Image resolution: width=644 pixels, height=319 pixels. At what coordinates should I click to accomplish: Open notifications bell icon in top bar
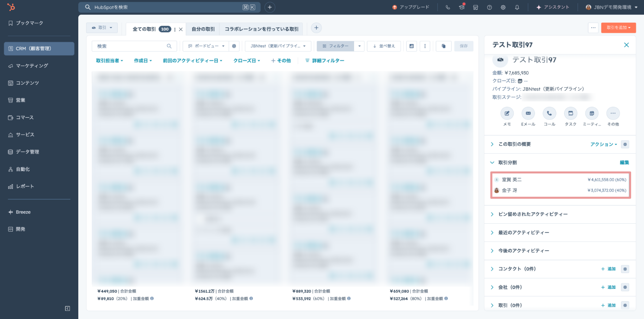pos(517,7)
